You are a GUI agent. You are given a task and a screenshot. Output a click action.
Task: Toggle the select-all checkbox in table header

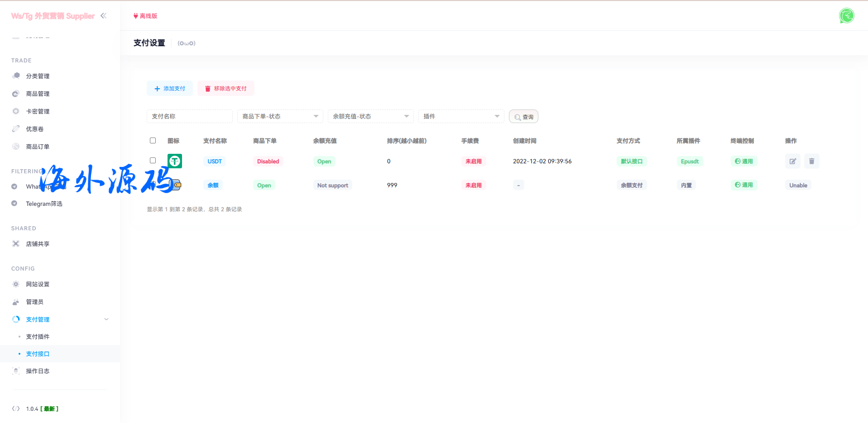(153, 141)
